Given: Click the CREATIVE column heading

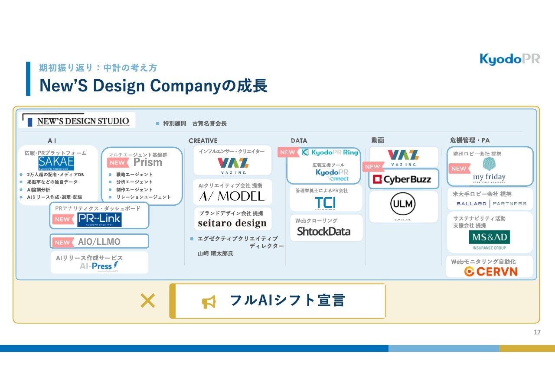Looking at the screenshot, I should click(x=203, y=140).
